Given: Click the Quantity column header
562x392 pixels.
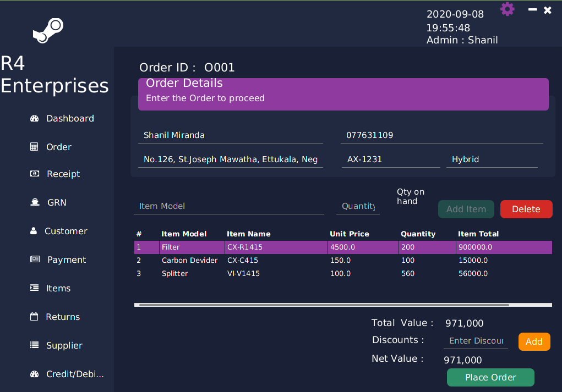Looking at the screenshot, I should 418,234.
